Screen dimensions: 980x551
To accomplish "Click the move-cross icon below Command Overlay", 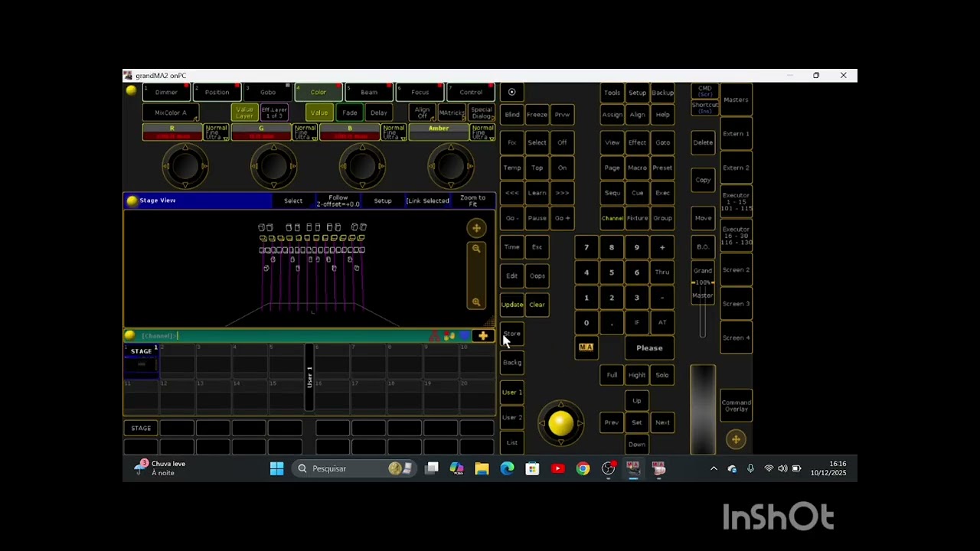I will 736,439.
